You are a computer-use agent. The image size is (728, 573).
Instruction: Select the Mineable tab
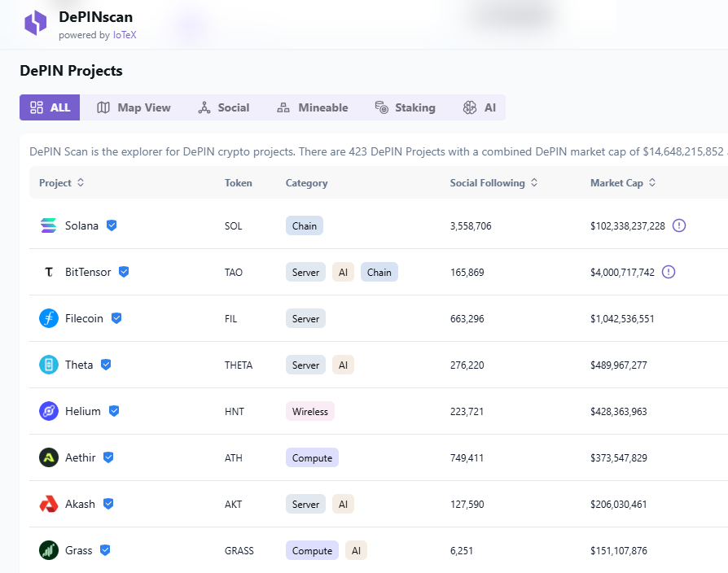[312, 107]
